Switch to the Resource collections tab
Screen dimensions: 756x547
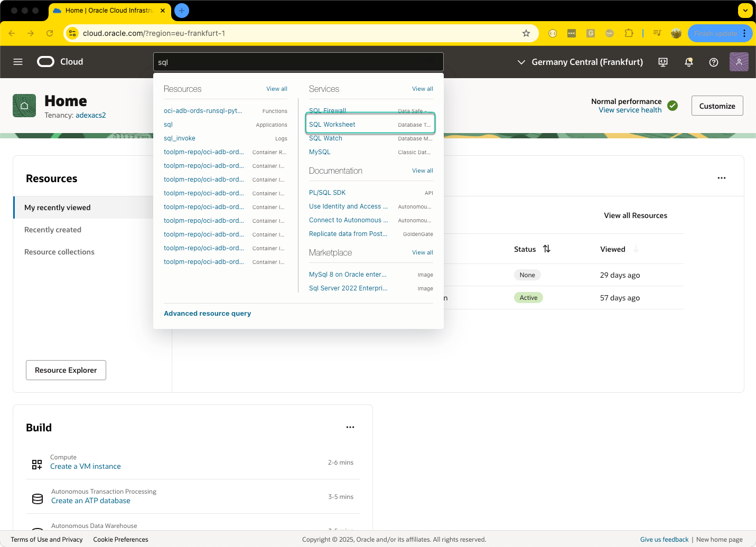[59, 252]
